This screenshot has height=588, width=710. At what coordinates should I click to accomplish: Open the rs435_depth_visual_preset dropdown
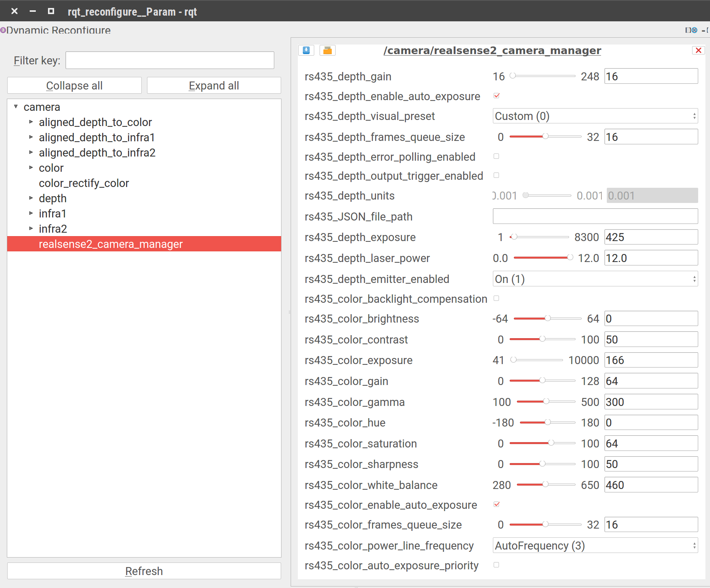595,116
